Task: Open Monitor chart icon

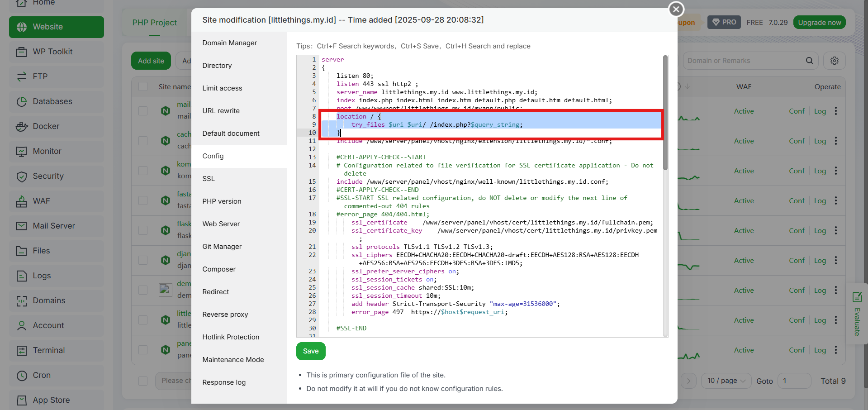Action: (x=22, y=152)
